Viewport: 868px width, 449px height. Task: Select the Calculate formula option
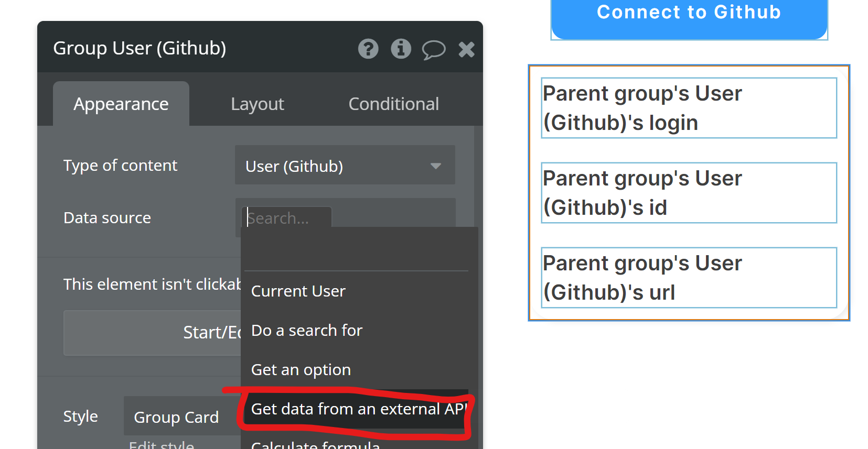315,444
